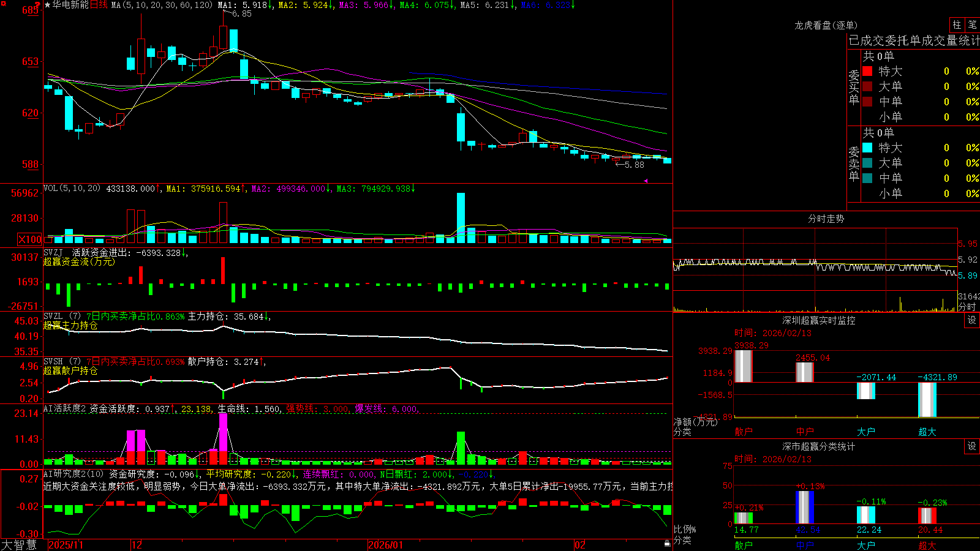Click the 2455.04 中户 bar in 实时监控
Image resolution: width=980 pixels, height=551 pixels.
click(x=804, y=372)
